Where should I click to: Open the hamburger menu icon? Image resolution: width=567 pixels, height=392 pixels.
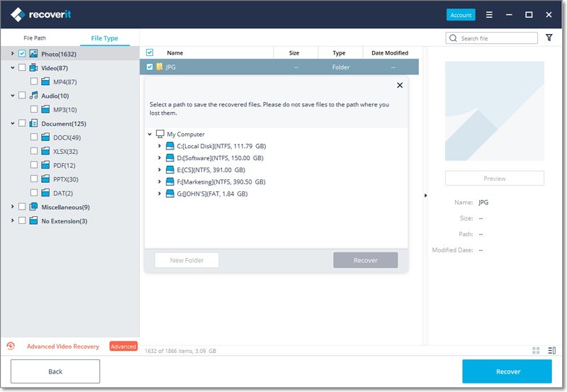(489, 14)
